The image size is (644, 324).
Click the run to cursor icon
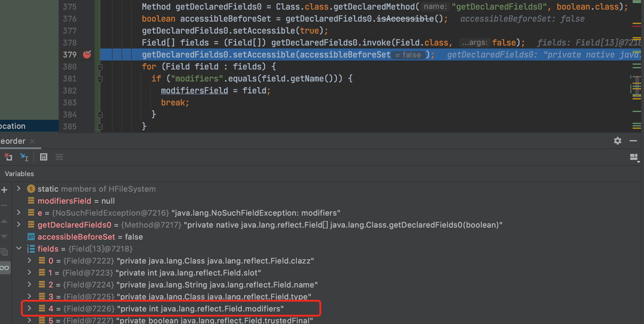point(24,157)
